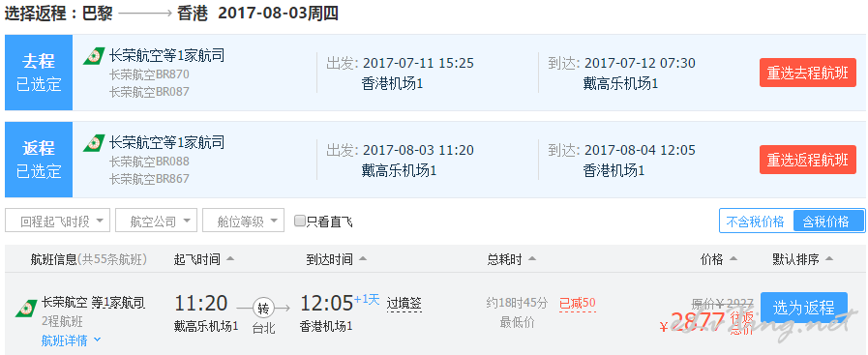Click the 过境签 transit visa link
The height and width of the screenshot is (355, 868).
tap(404, 303)
